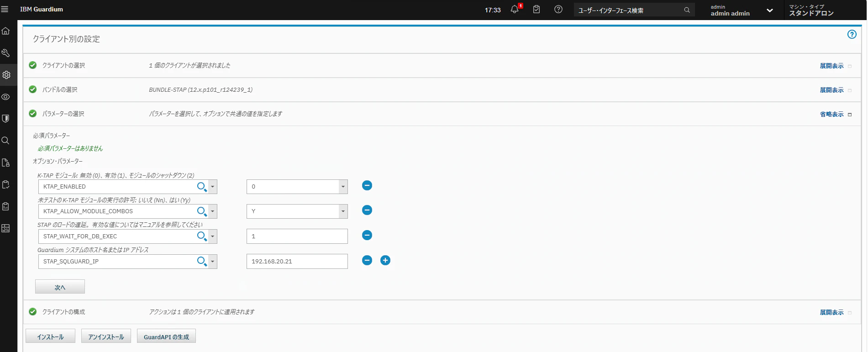
Task: Expand the バンドルの選択 section via 展開表示
Action: tap(832, 90)
